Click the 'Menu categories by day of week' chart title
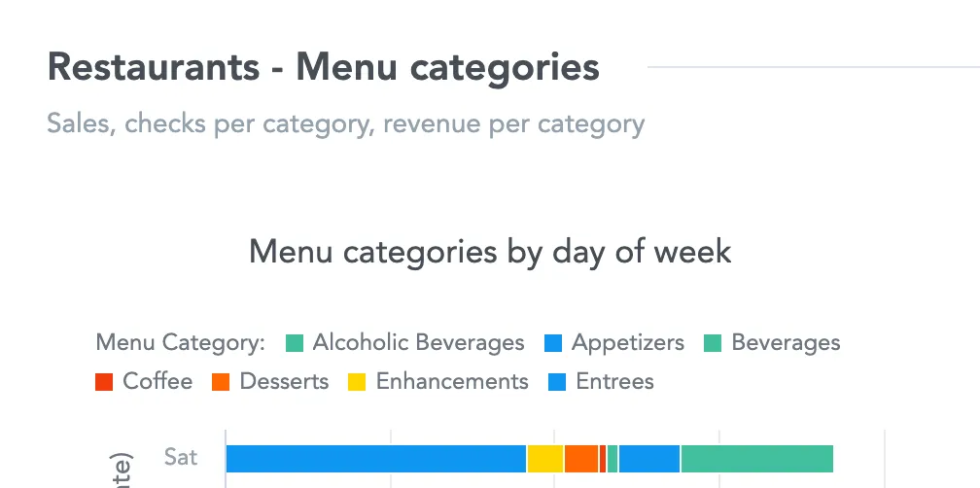Screen dimensions: 980x488 click(x=490, y=252)
